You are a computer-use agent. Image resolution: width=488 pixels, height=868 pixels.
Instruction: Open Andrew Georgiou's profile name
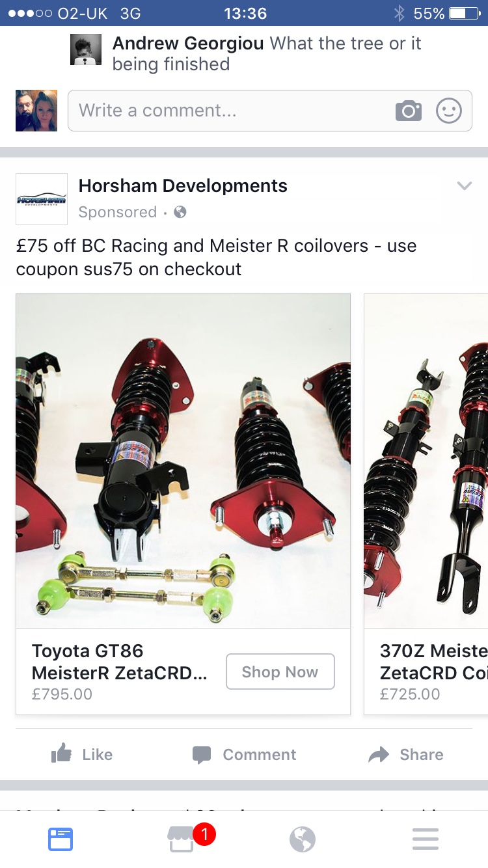tap(188, 44)
